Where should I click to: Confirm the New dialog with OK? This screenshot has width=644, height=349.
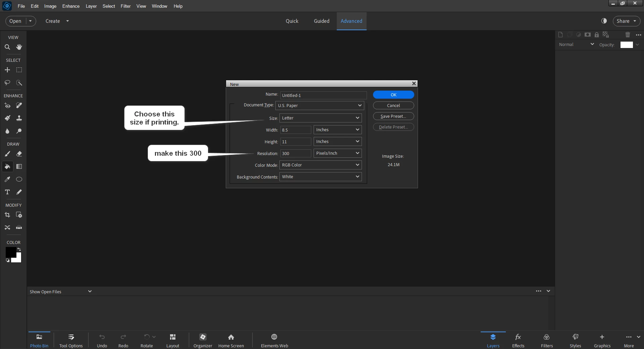393,95
